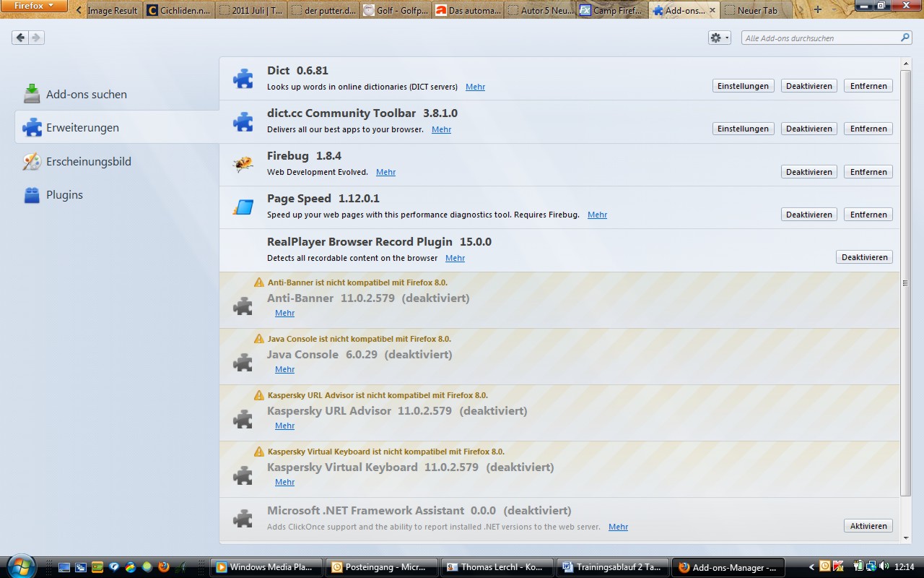Viewport: 924px width, 578px height.
Task: Open the orange Firefox menu button
Action: click(34, 7)
